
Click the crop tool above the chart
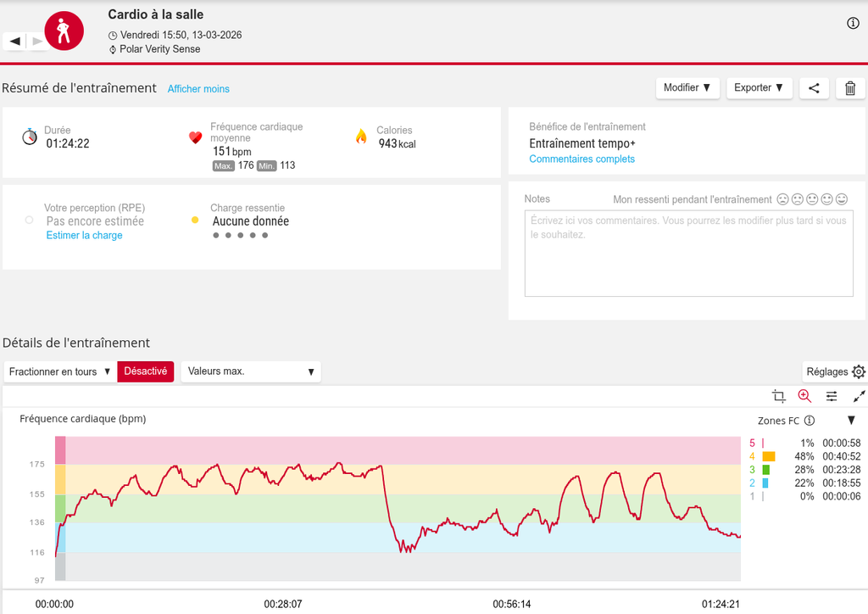coord(779,396)
